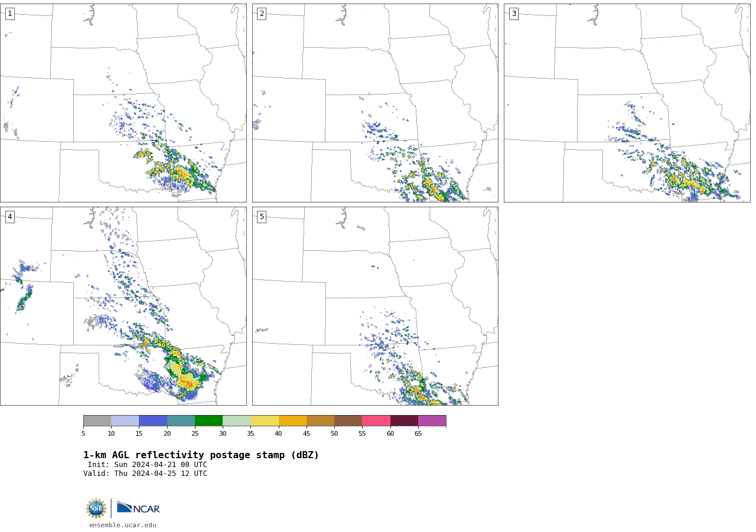Select the brown 50-55 dBZ swatch
The height and width of the screenshot is (532, 756).
[x=348, y=421]
